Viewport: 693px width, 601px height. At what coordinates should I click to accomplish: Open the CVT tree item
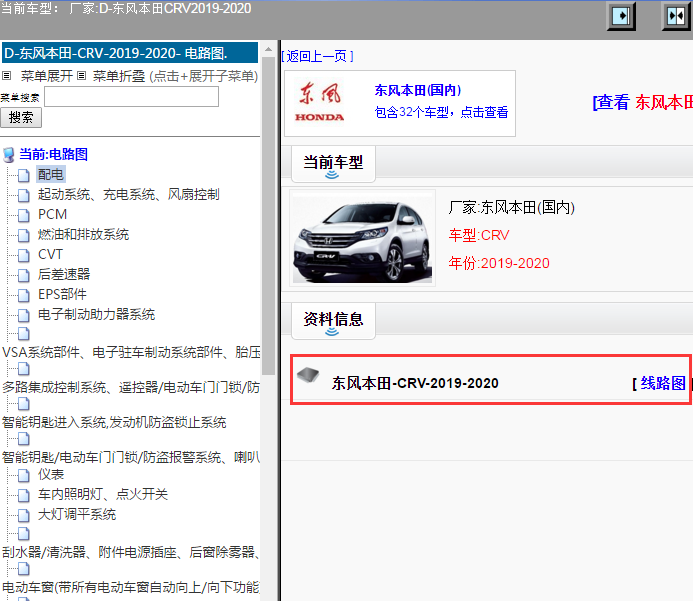pyautogui.click(x=50, y=255)
